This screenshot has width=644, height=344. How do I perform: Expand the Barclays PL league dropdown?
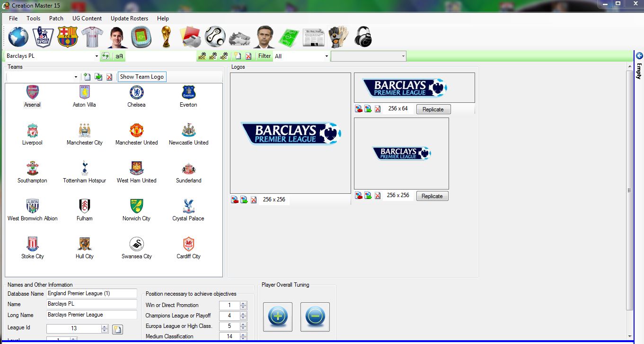(x=97, y=56)
